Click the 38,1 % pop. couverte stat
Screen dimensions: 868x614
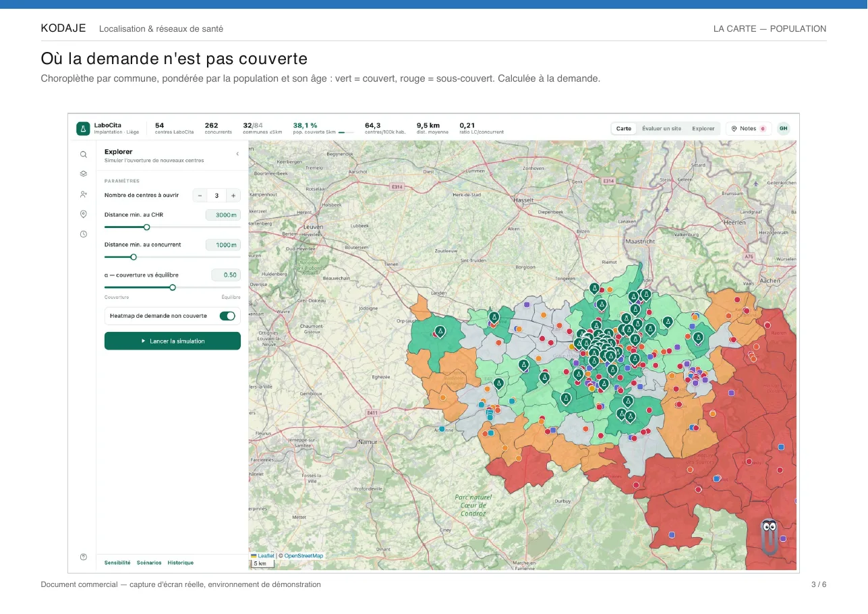tap(323, 128)
